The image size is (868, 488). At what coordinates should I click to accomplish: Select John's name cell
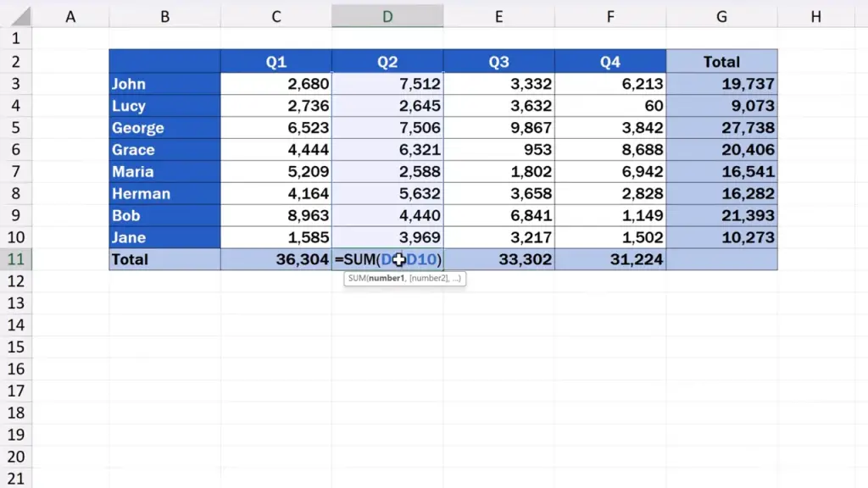tap(164, 84)
